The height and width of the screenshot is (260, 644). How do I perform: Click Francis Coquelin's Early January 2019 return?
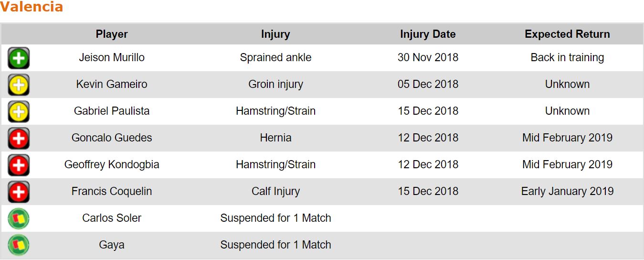567,191
